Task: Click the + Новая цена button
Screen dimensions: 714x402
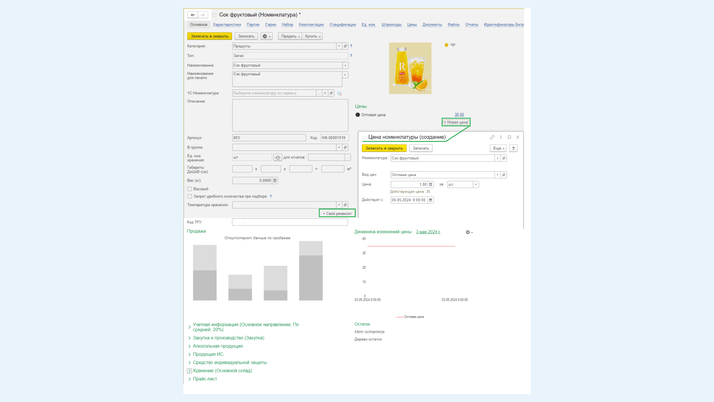Action: 456,122
